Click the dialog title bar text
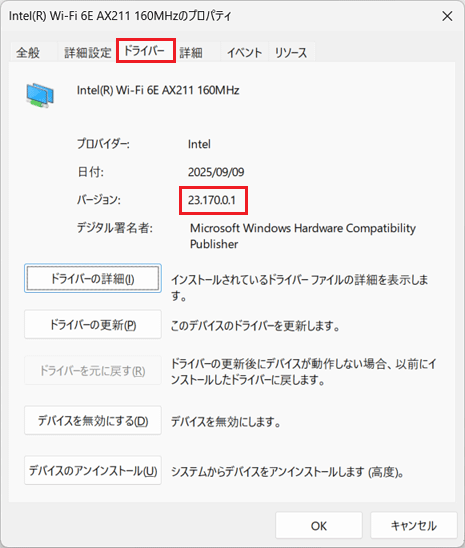The height and width of the screenshot is (548, 465). pyautogui.click(x=120, y=16)
